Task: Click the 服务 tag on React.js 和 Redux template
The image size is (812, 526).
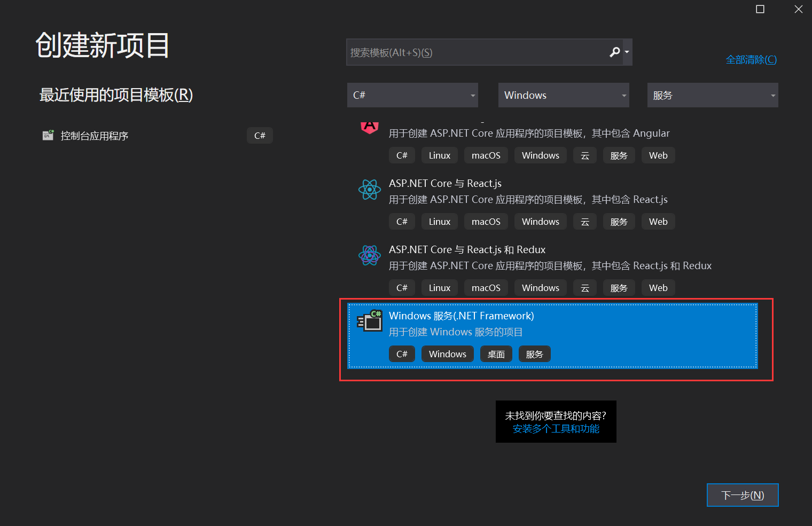Action: point(619,288)
